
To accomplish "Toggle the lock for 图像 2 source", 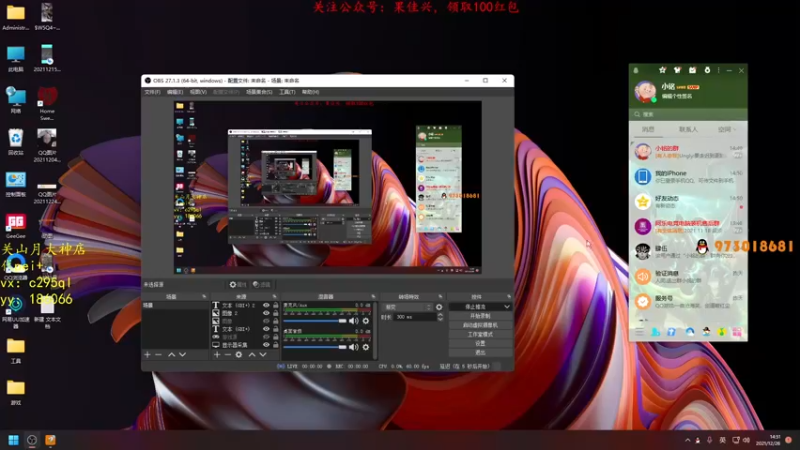I will coord(276,313).
